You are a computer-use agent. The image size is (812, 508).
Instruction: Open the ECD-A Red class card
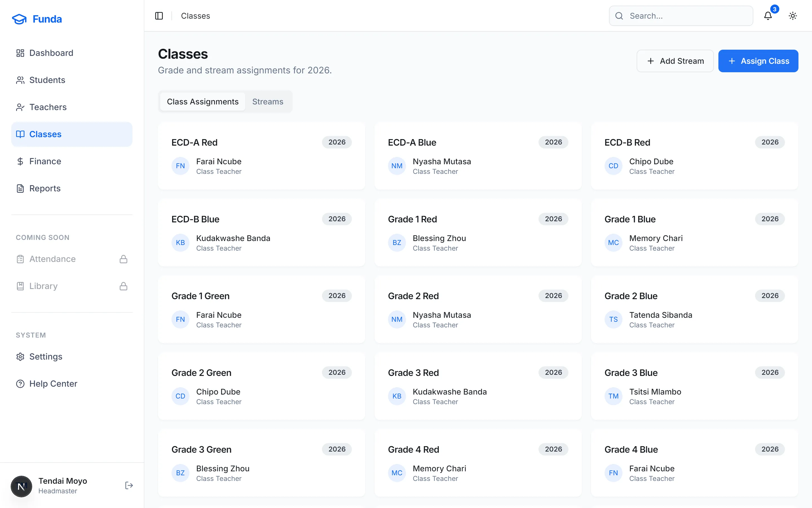click(262, 156)
